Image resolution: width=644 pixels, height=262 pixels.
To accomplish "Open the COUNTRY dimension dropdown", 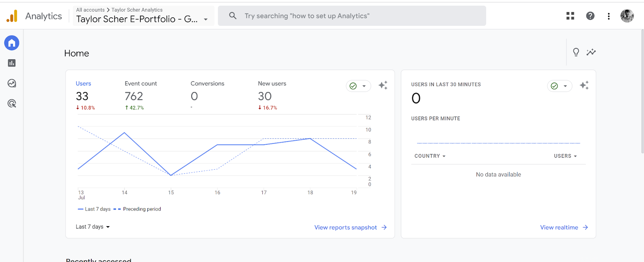I will [430, 156].
